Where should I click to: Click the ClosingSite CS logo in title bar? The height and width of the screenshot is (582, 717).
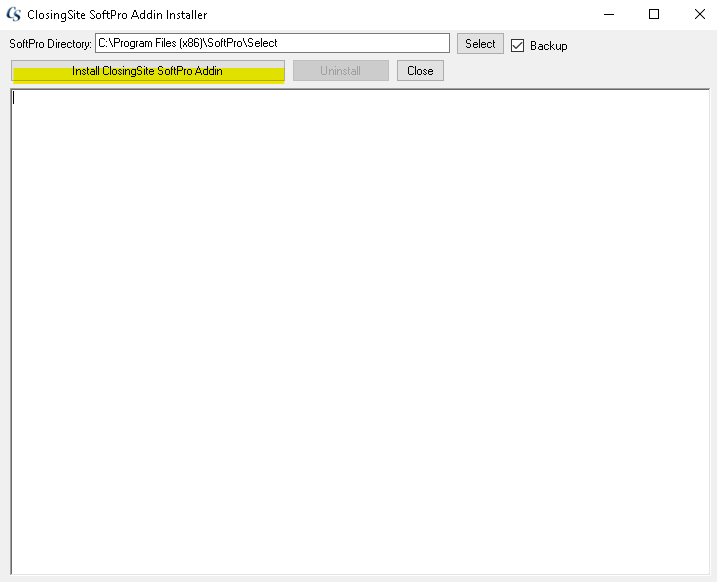pyautogui.click(x=14, y=15)
